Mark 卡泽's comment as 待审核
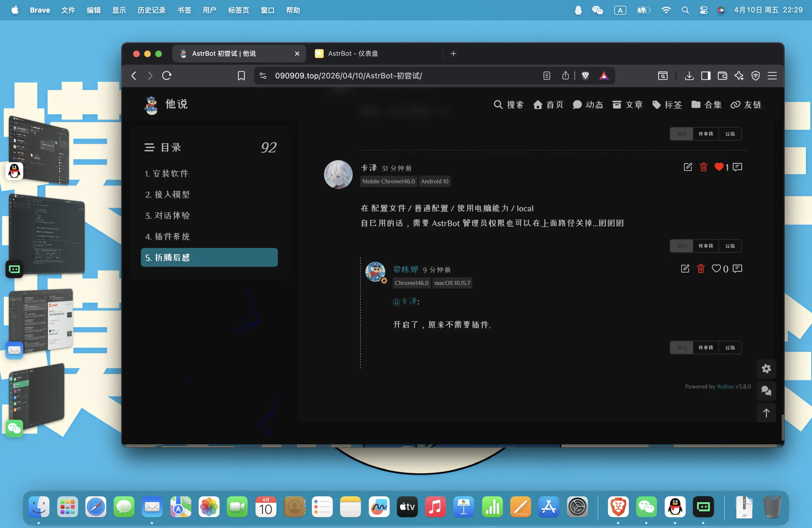Viewport: 812px width, 528px height. [x=706, y=246]
